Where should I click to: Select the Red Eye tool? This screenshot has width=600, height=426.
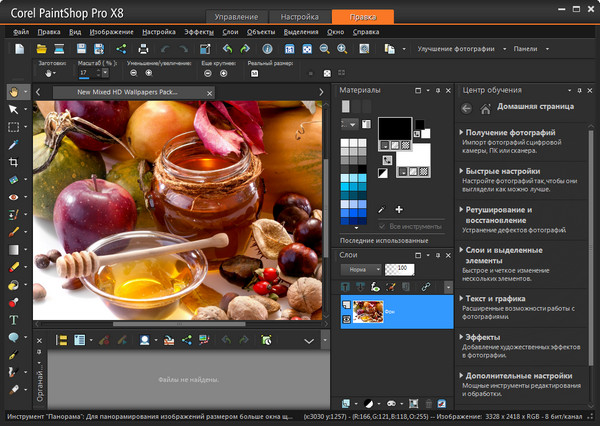(13, 197)
